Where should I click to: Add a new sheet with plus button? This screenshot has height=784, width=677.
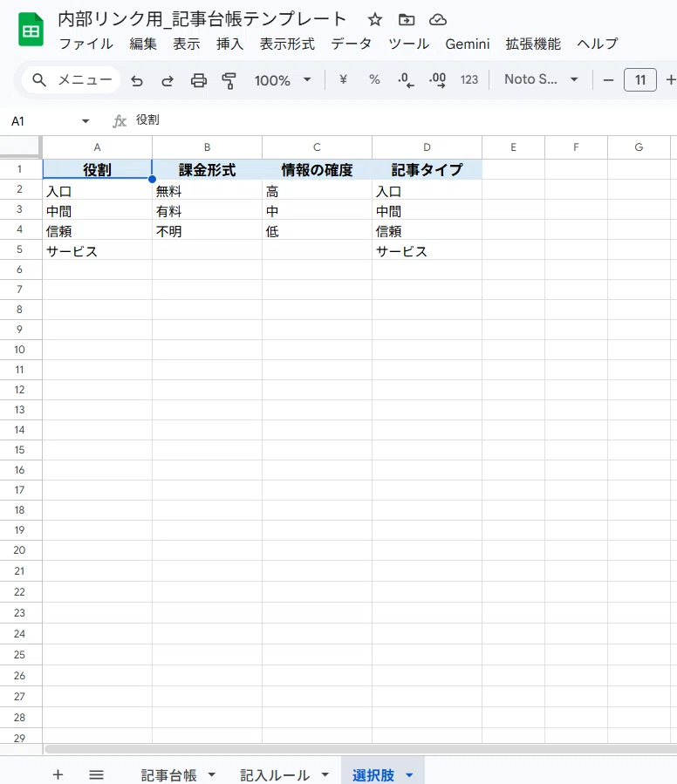(x=58, y=774)
